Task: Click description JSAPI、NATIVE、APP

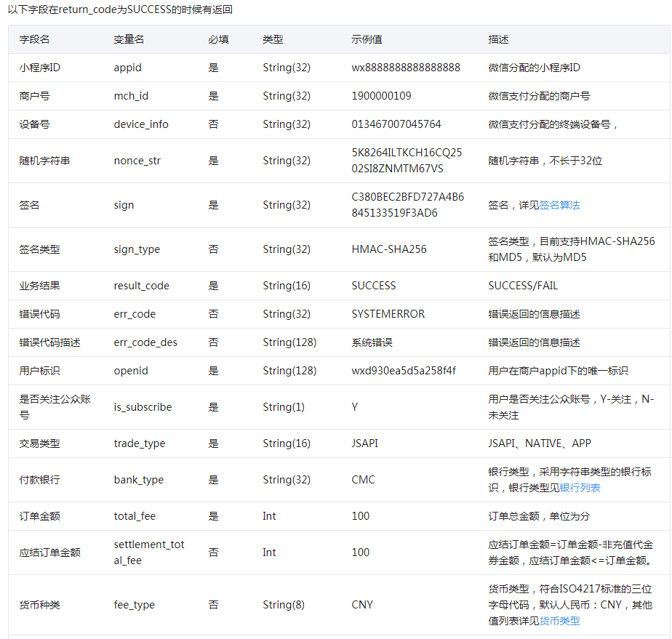Action: [540, 443]
